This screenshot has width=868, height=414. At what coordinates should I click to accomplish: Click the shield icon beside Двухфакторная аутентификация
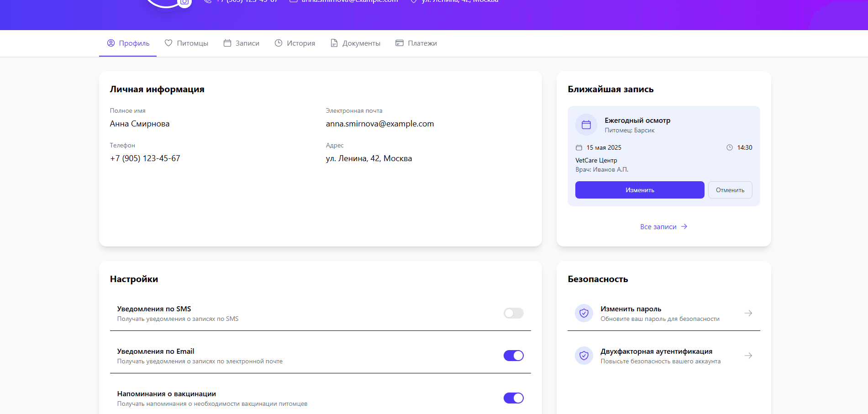[584, 356]
